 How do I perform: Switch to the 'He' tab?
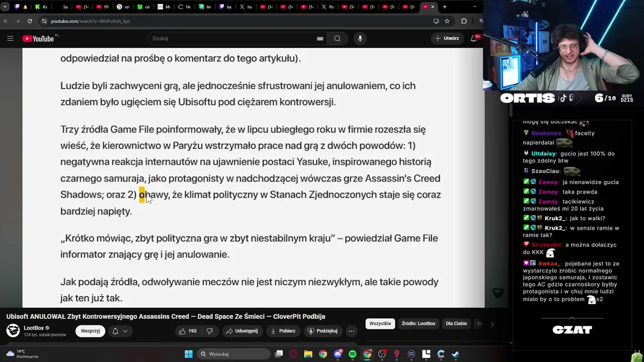(x=184, y=7)
